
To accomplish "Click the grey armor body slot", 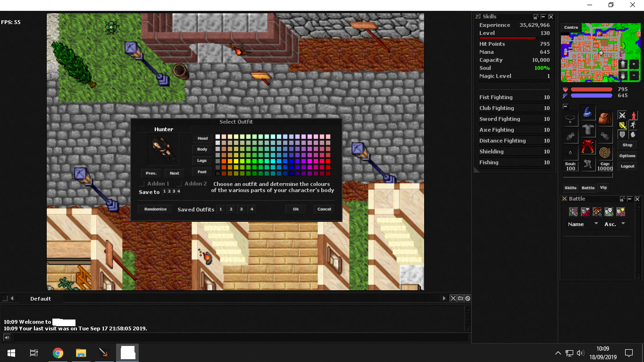I will (x=587, y=129).
